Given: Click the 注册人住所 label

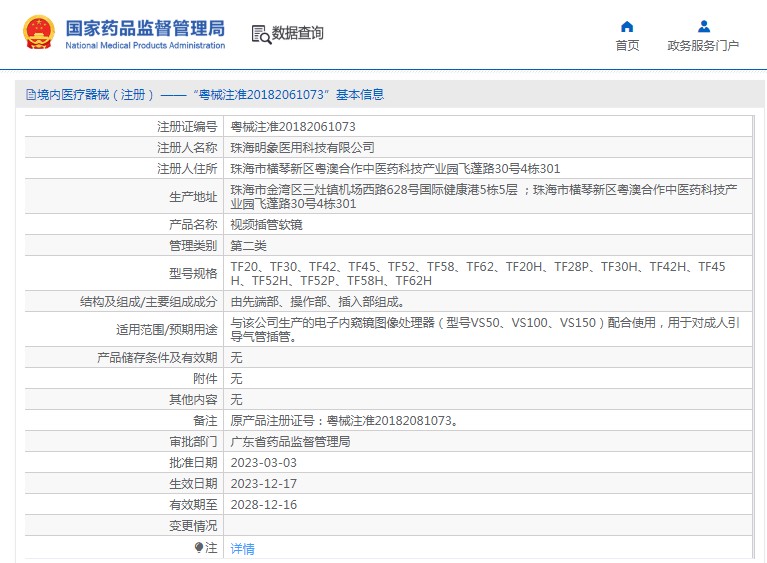Looking at the screenshot, I should coord(187,169).
